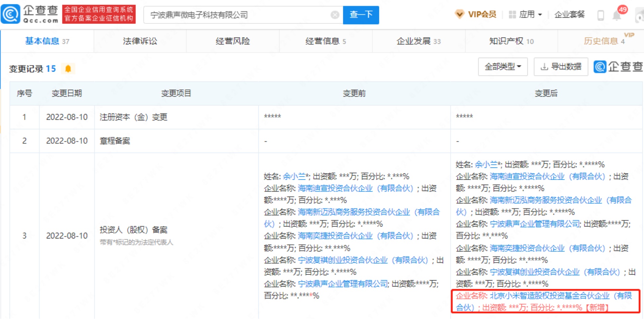Expand the 全部类型 filter dropdown
This screenshot has height=319, width=644.
click(x=503, y=67)
